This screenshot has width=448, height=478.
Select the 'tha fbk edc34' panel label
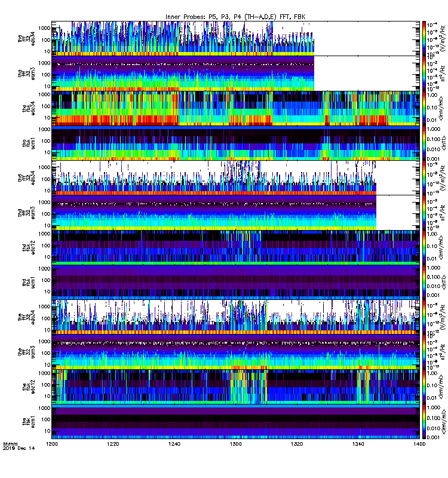(x=29, y=108)
